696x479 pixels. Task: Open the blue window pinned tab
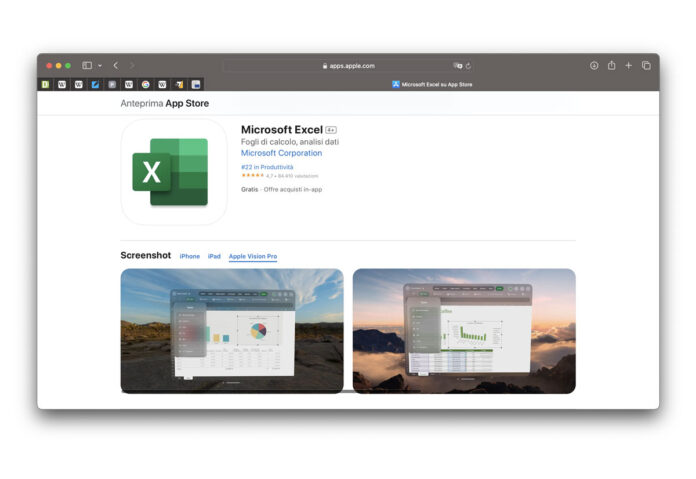click(x=196, y=84)
